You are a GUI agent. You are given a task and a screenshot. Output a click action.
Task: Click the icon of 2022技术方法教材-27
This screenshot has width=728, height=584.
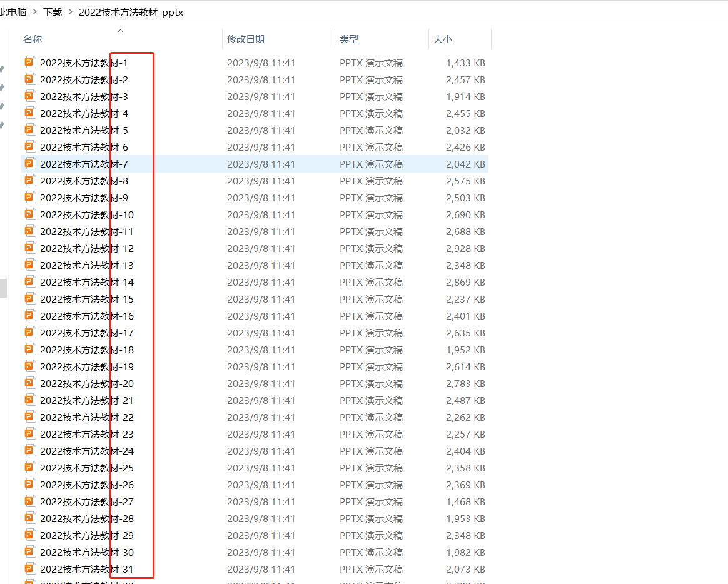[x=29, y=501]
